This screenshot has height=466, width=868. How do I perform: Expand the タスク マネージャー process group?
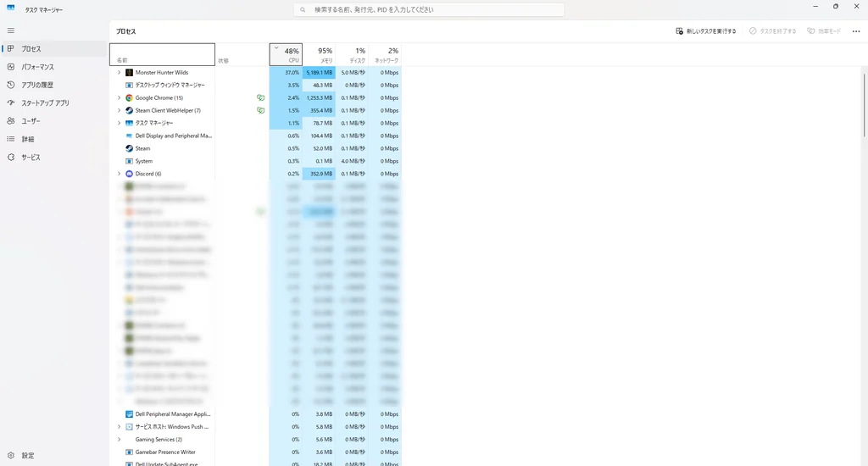(x=119, y=123)
